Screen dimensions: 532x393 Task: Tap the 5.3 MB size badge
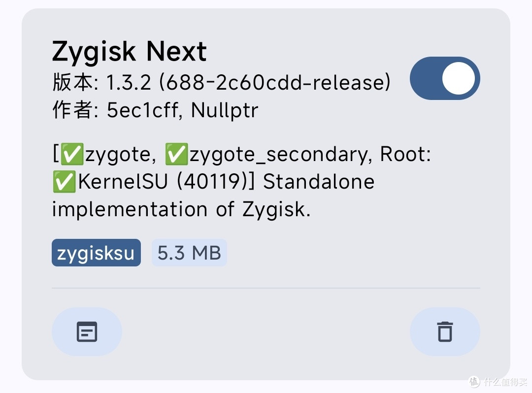[189, 253]
